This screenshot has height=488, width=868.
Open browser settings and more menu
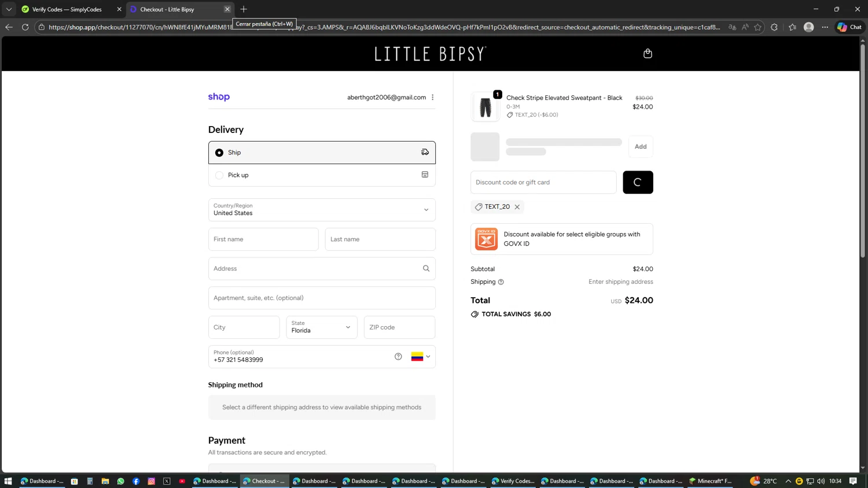click(825, 27)
